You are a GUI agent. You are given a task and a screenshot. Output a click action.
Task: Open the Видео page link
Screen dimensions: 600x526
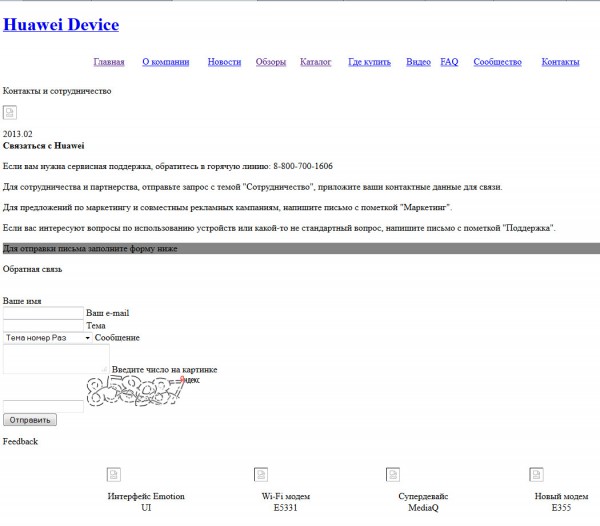(x=419, y=62)
